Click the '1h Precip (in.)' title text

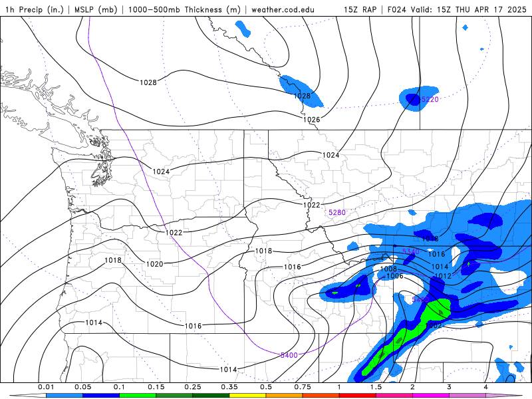tap(35, 9)
